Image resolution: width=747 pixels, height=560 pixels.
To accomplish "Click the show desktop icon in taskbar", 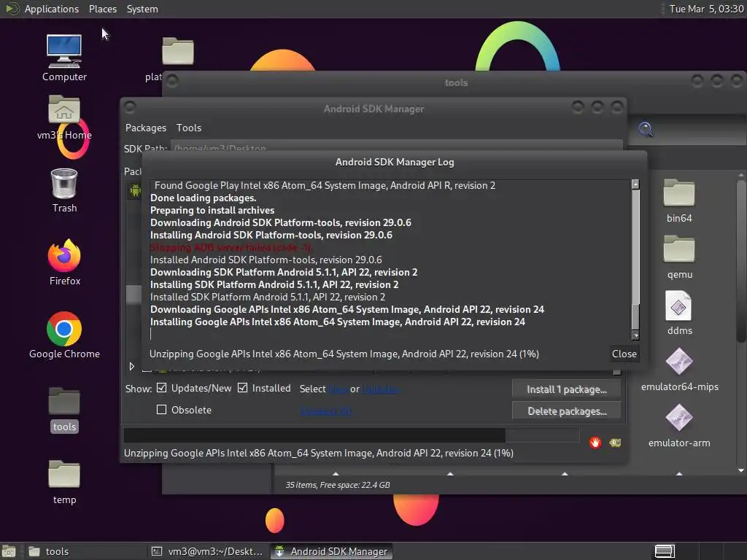I will click(x=9, y=551).
